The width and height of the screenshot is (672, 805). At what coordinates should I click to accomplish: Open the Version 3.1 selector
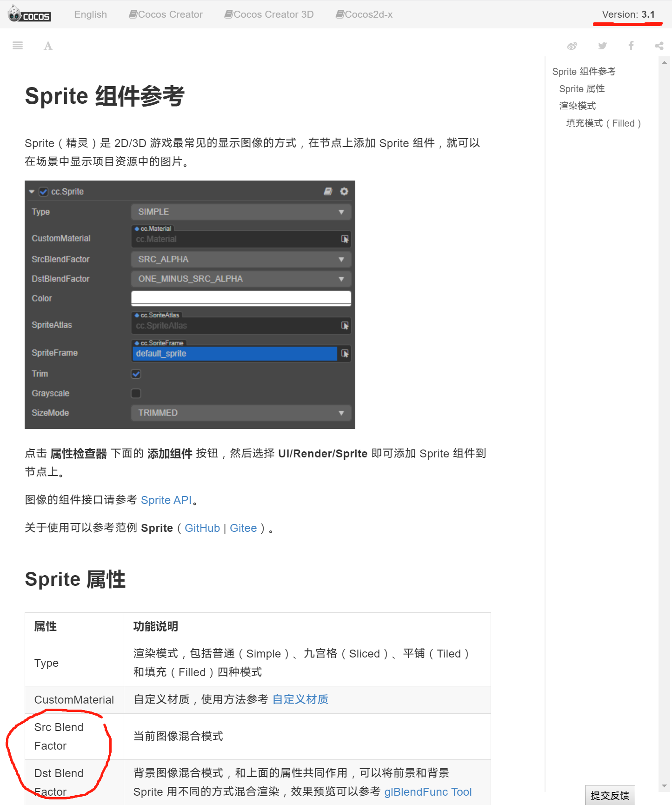[x=628, y=14]
